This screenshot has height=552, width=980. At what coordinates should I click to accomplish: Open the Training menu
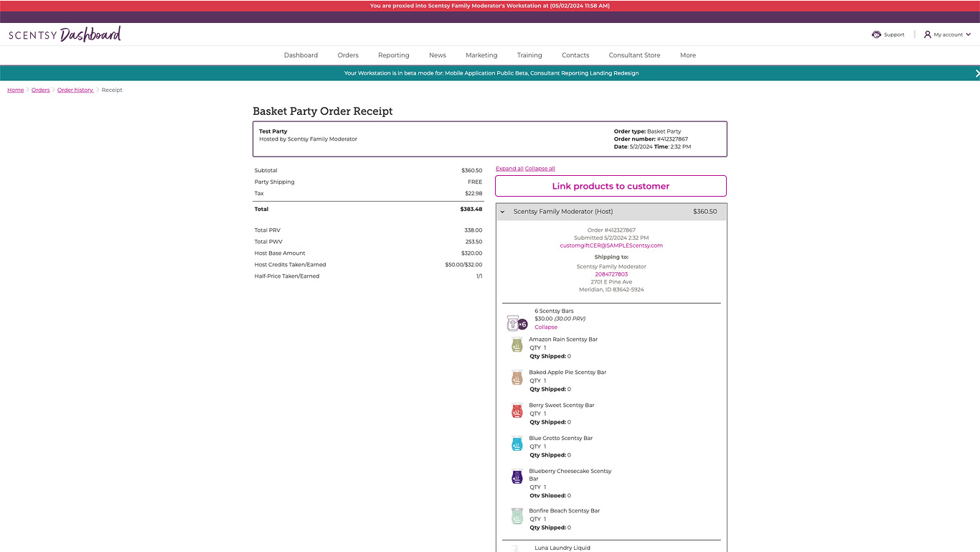529,55
